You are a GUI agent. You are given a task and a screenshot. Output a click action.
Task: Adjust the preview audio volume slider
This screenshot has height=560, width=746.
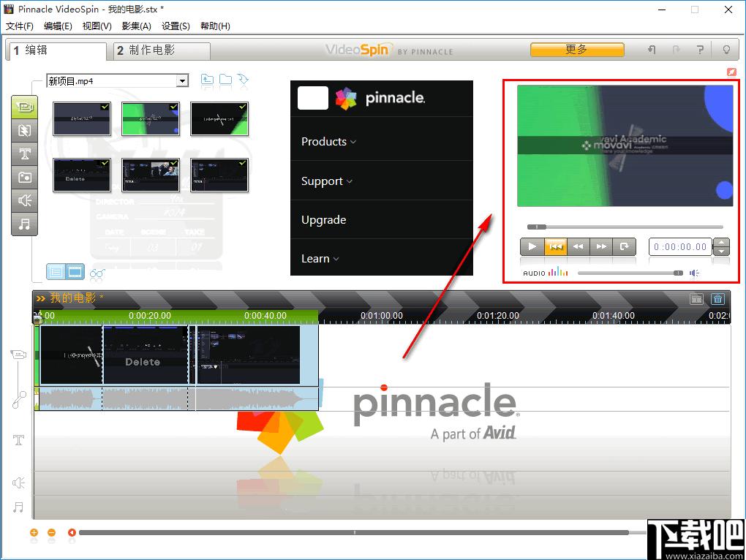pyautogui.click(x=630, y=273)
